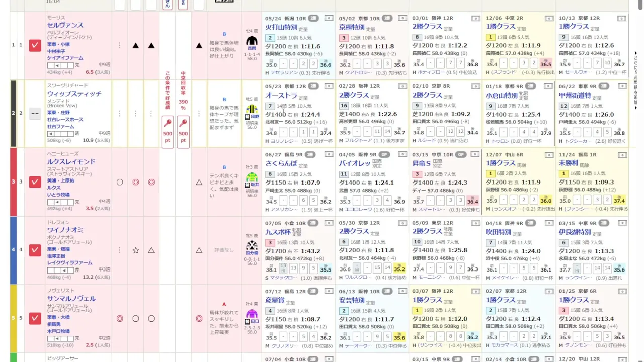Open horse page for サンマルノヴェル

(x=71, y=299)
